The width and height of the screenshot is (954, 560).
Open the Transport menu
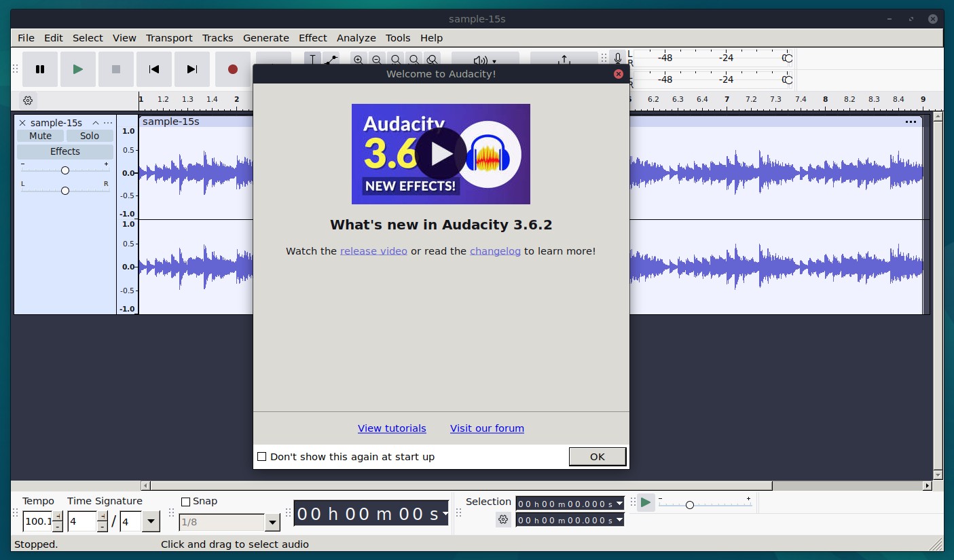[x=169, y=38]
